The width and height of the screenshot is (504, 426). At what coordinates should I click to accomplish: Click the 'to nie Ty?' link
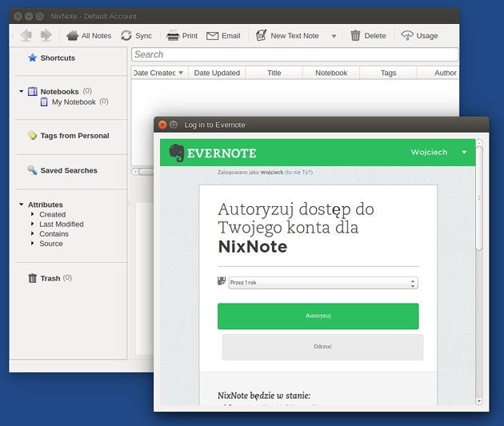298,173
